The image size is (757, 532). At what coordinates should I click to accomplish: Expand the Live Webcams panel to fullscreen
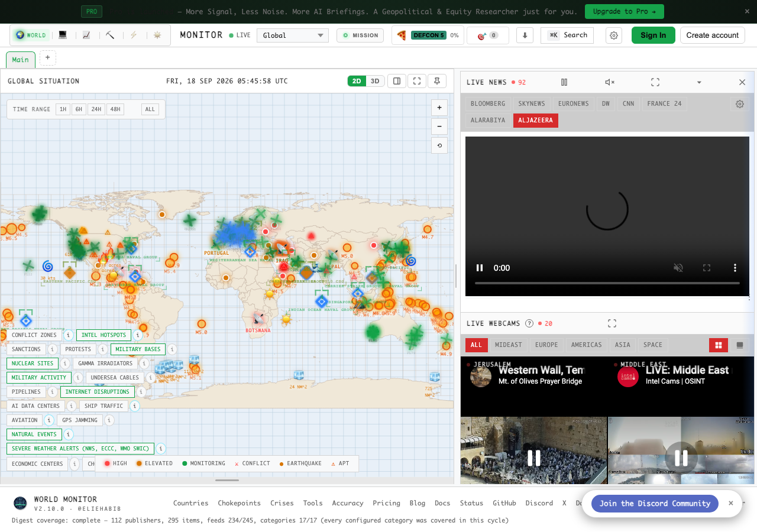612,323
